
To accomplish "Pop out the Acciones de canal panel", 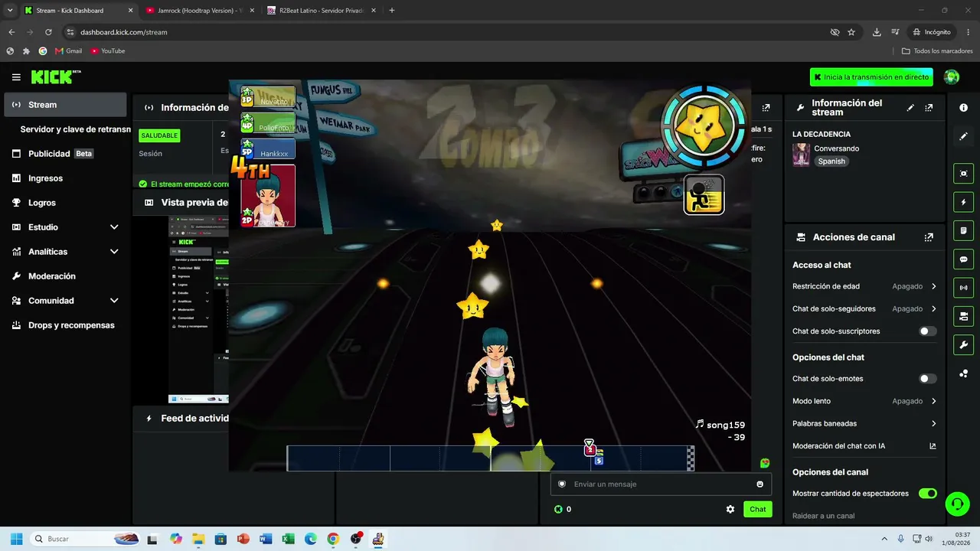I will pos(929,237).
